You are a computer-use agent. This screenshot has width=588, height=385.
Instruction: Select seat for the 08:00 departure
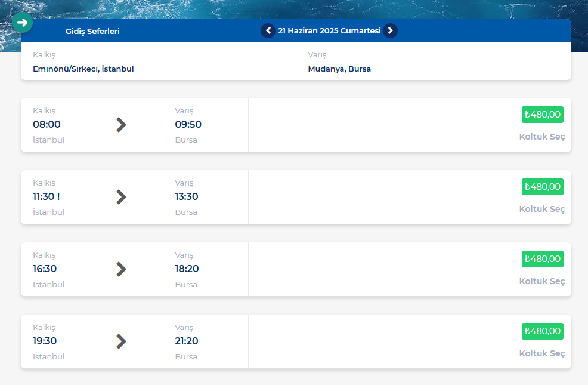tap(541, 137)
